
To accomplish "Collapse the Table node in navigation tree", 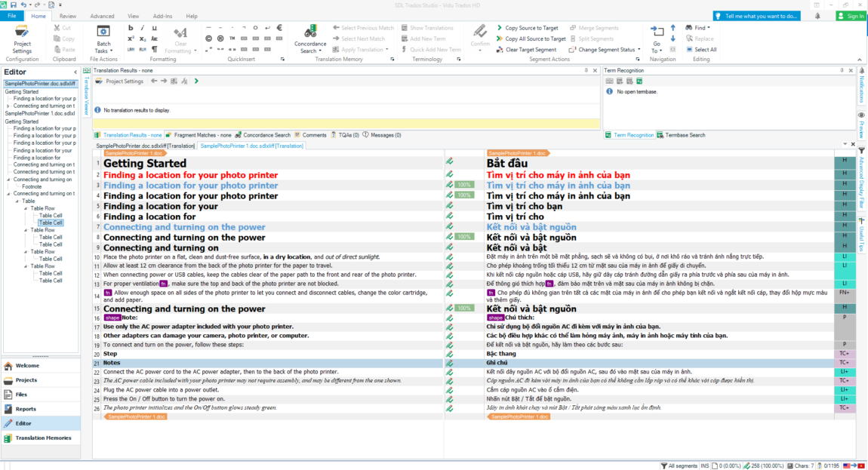I will pos(17,201).
